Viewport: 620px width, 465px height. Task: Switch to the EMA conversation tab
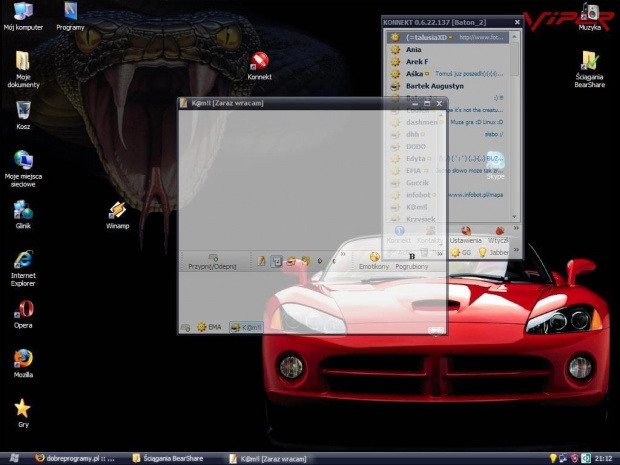[x=210, y=327]
